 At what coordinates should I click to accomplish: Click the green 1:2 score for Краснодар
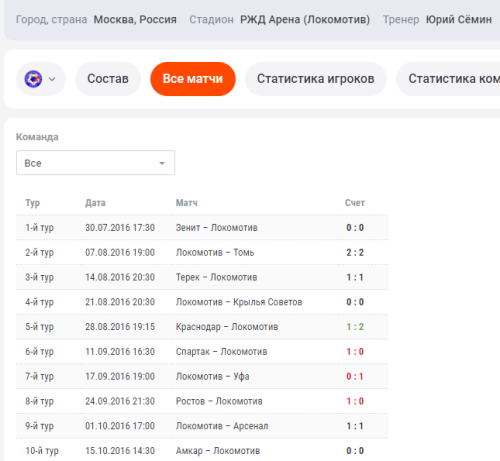click(x=355, y=327)
